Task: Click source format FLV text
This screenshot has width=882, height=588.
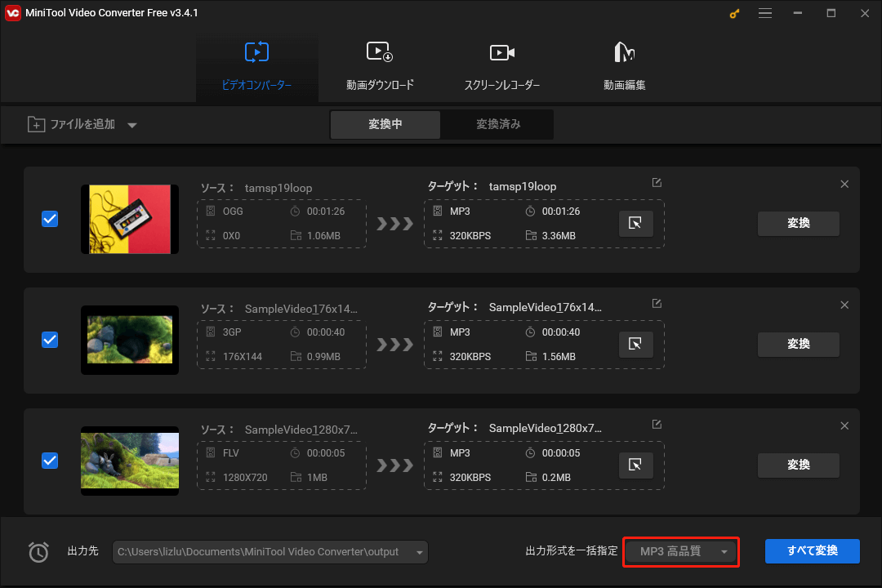Action: point(230,453)
